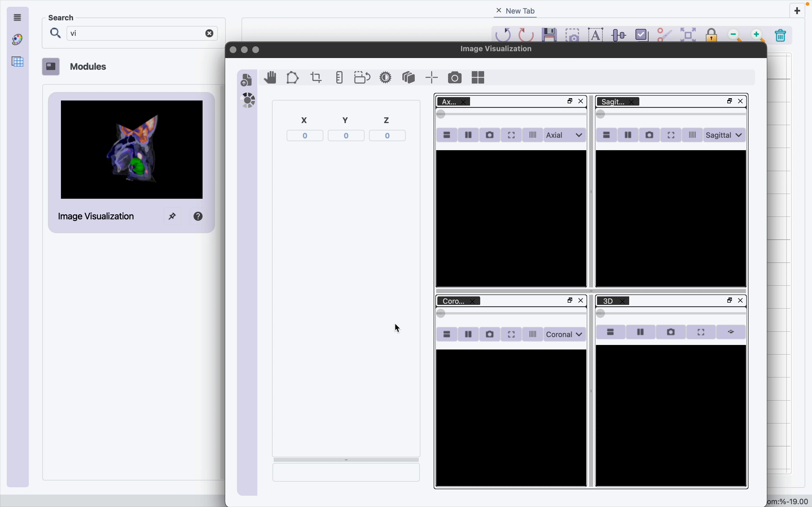Viewport: 812px width, 507px height.
Task: Toggle fullscreen for the 3D view
Action: pyautogui.click(x=701, y=332)
